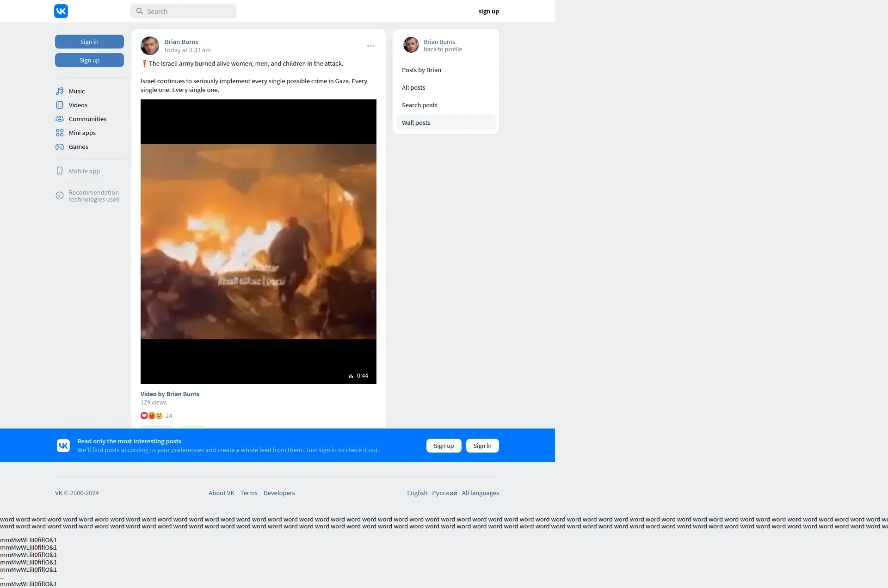
Task: Click the blue Sign in sidebar button
Action: click(89, 42)
